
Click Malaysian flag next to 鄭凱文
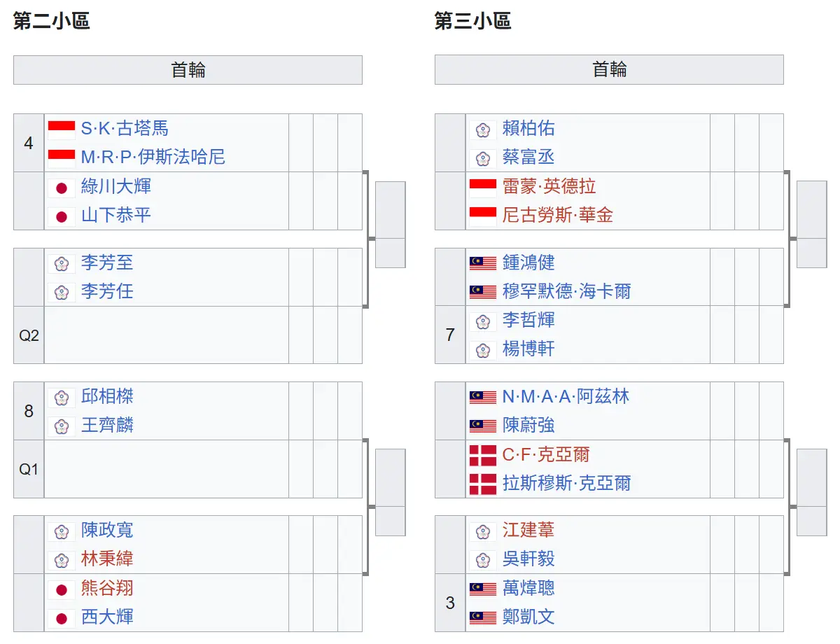point(482,617)
